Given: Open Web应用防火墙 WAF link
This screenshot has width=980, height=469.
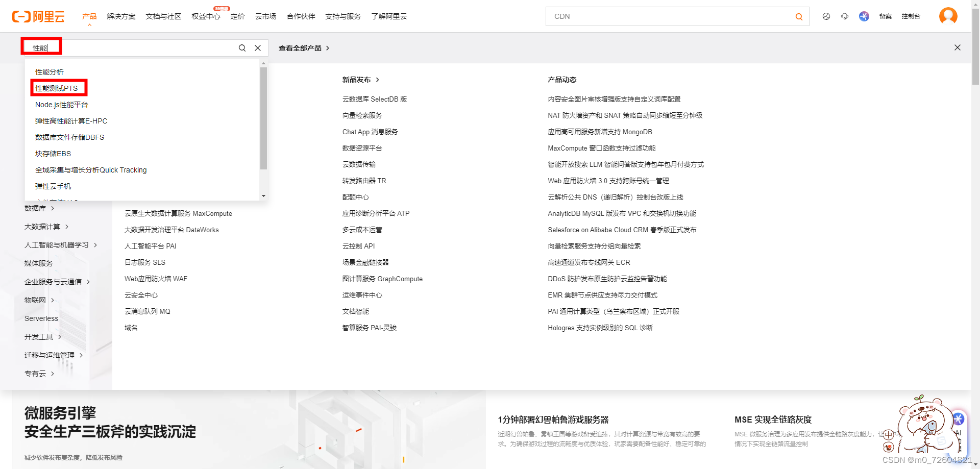Looking at the screenshot, I should click(x=156, y=279).
